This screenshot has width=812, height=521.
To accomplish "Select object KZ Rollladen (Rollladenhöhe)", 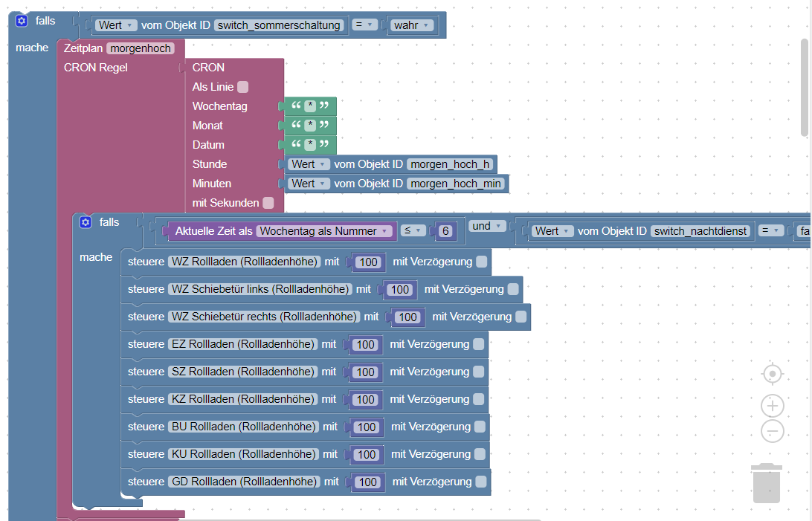I will [243, 399].
